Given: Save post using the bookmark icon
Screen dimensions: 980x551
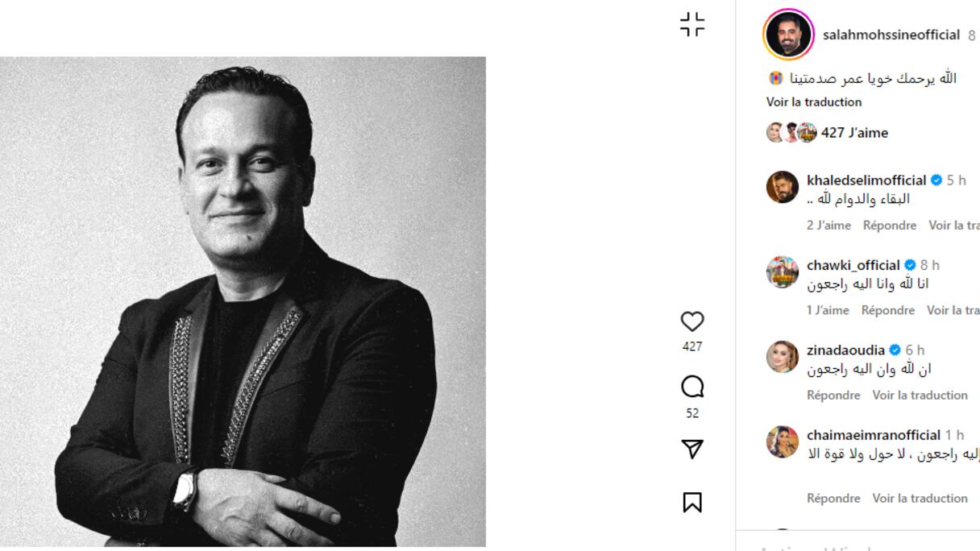Looking at the screenshot, I should click(691, 502).
